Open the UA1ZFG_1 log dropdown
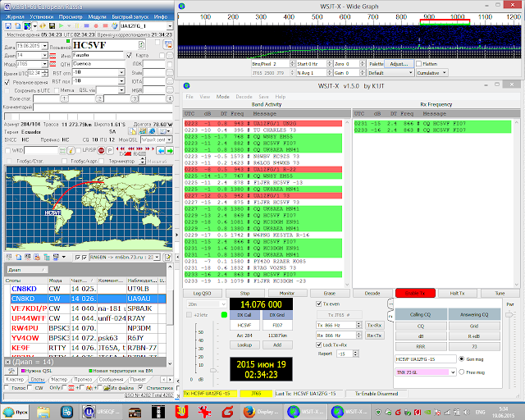525x420 pixels. [x=170, y=25]
